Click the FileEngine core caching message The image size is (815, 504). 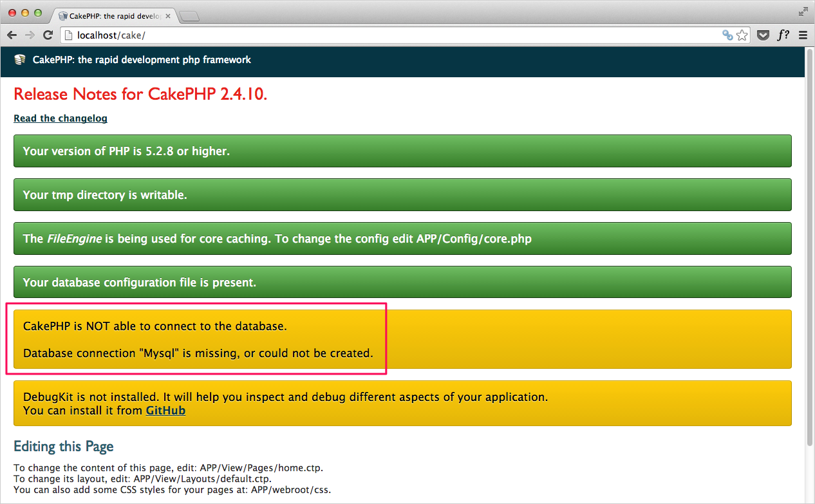(x=402, y=239)
